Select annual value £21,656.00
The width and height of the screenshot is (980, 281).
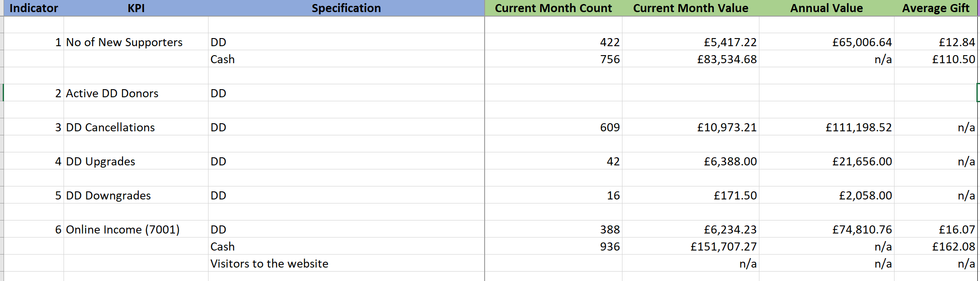[x=827, y=161]
